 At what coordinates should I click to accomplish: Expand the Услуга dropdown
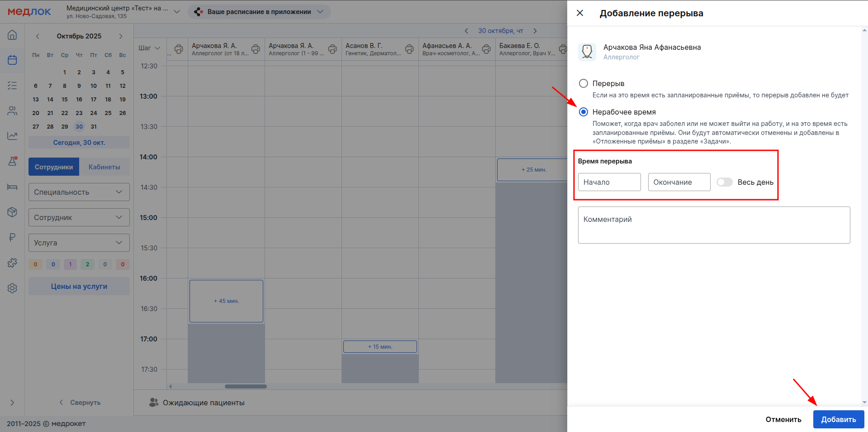coord(79,243)
